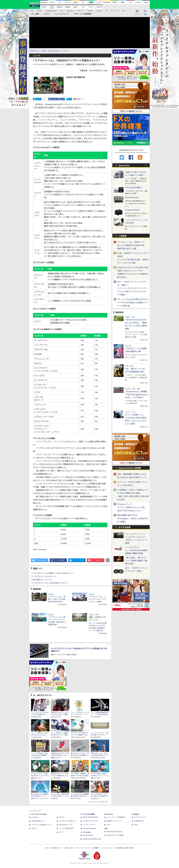The image size is (179, 868).
Task: Click アクション in the breadcrumb
Action: click(65, 51)
